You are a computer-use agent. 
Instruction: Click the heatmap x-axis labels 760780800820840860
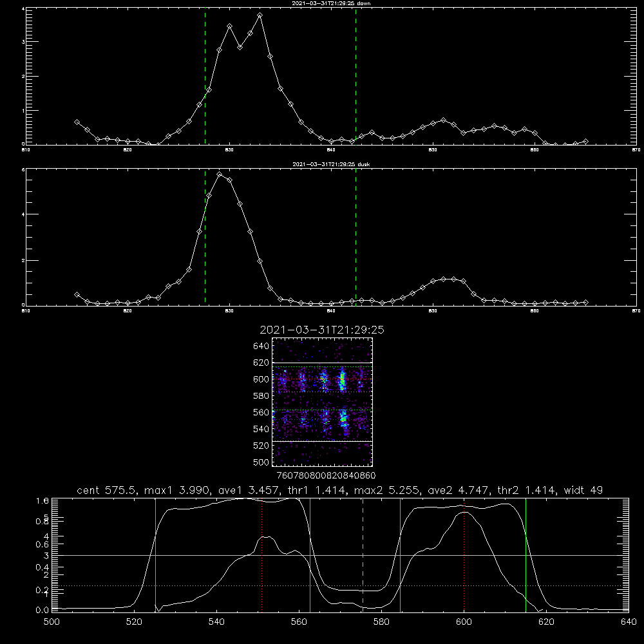[x=326, y=475]
